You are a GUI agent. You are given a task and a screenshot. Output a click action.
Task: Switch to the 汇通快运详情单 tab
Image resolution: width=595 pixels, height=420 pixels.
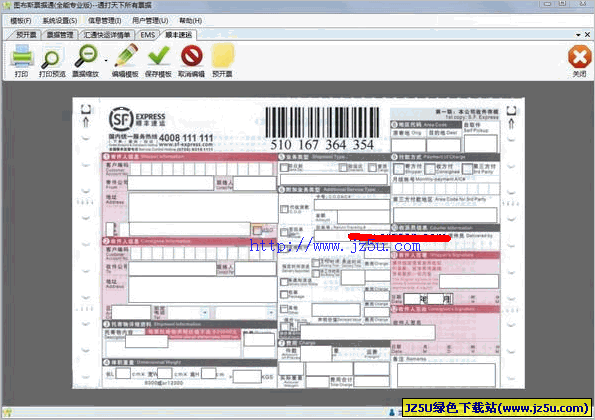click(107, 35)
